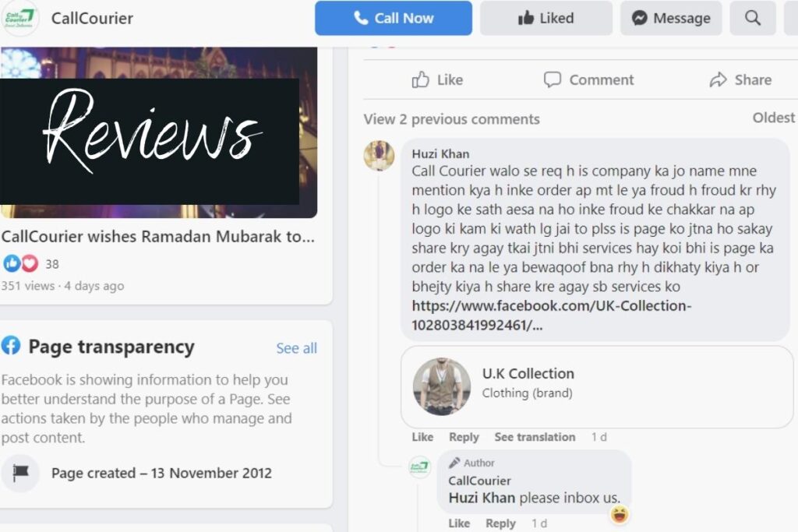Open the Oldest comment sorting dropdown

pyautogui.click(x=774, y=118)
